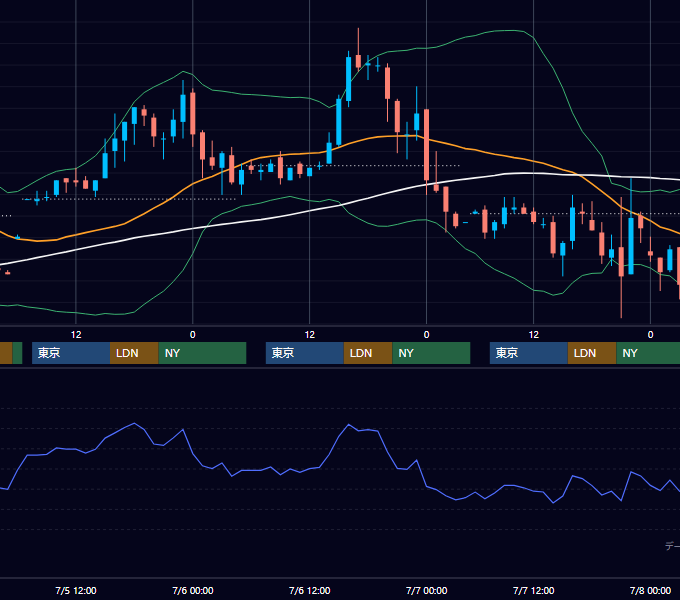Click the 7/7 12:00 date label
The height and width of the screenshot is (600, 680).
[533, 590]
